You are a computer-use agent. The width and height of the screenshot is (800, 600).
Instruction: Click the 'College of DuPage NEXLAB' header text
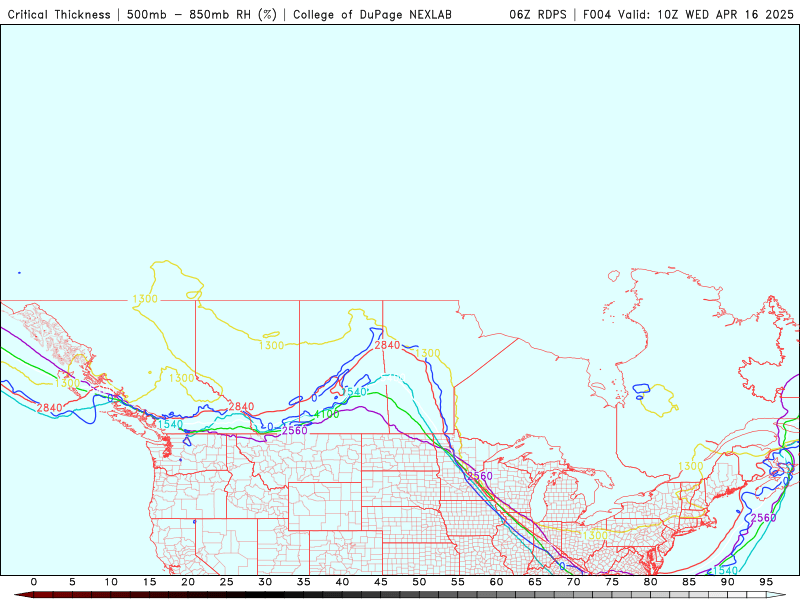pyautogui.click(x=372, y=14)
